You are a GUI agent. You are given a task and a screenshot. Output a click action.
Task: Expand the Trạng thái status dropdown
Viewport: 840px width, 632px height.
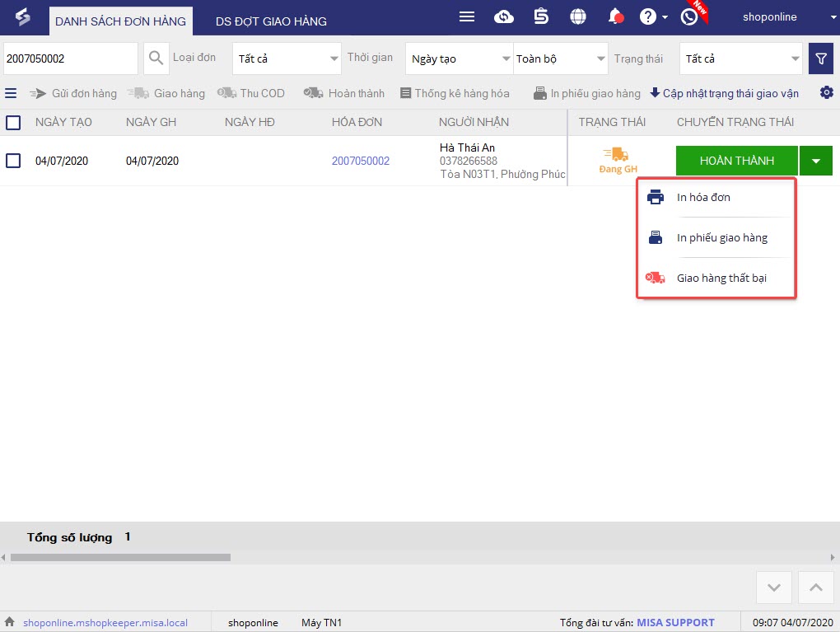[740, 59]
